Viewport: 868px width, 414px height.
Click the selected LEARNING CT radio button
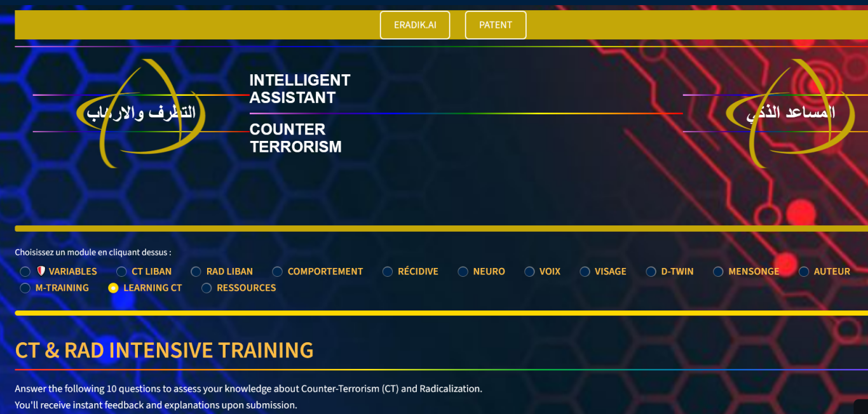pos(113,288)
